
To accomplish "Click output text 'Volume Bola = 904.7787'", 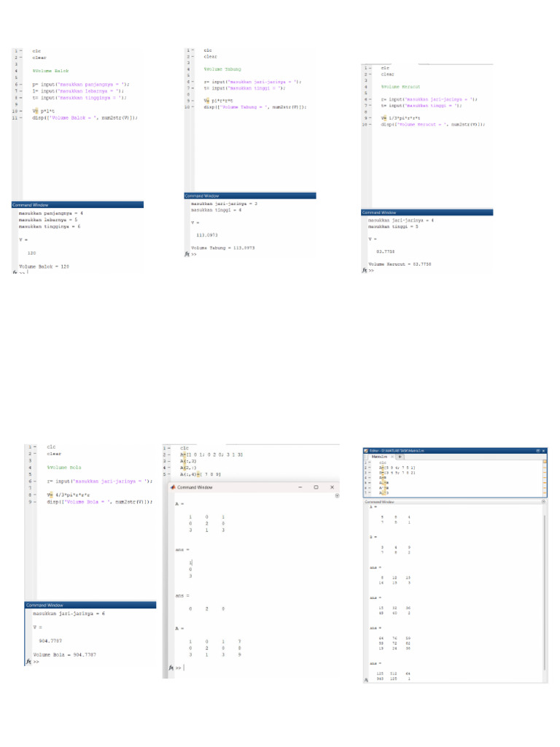I will point(64,654).
